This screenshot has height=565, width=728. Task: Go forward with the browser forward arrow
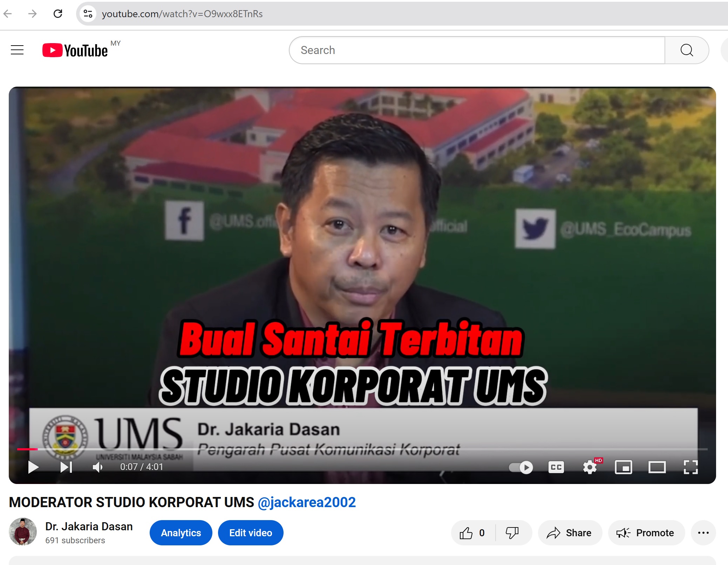click(33, 14)
